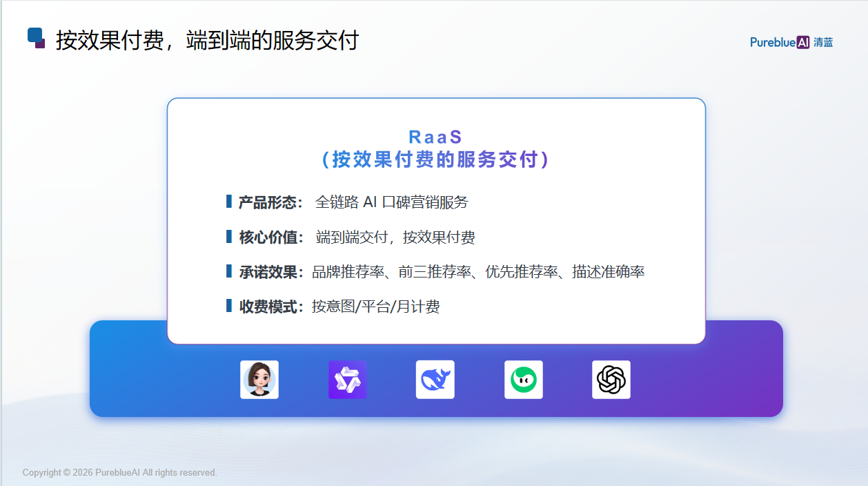868x486 pixels.
Task: Select the subtitle （按效果付费的服务交付）
Action: click(435, 159)
